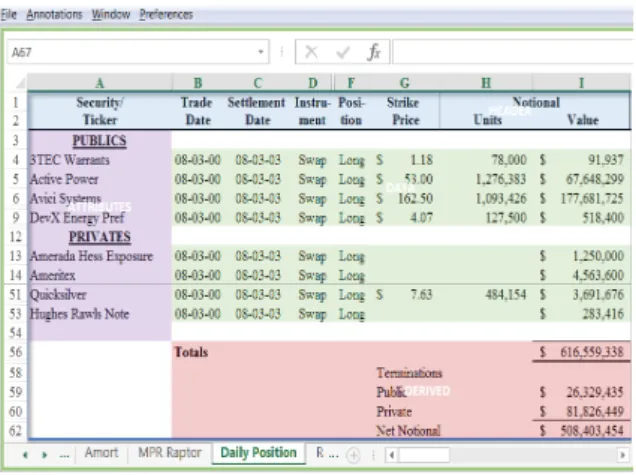
Task: Select the Amerada Hess Exposure cell
Action: 100,256
